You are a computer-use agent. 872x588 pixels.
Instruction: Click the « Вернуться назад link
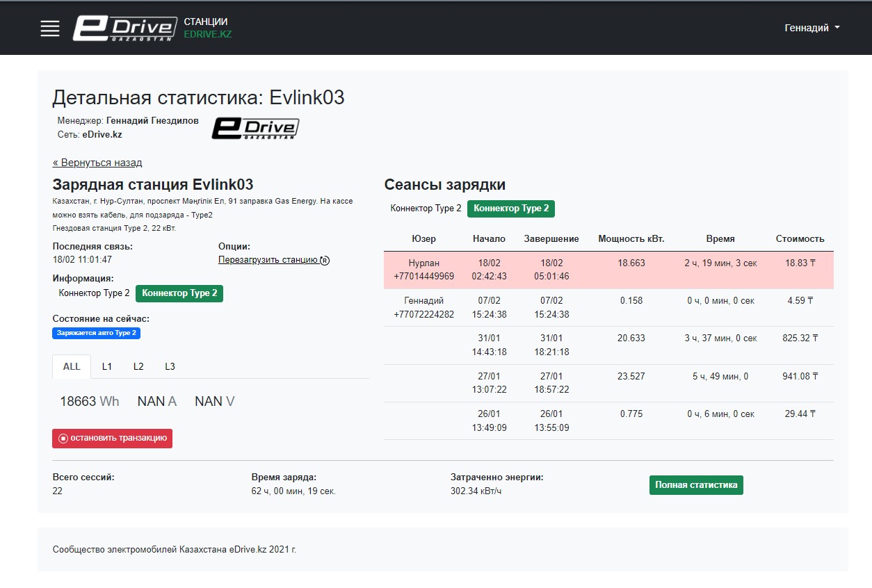point(97,163)
